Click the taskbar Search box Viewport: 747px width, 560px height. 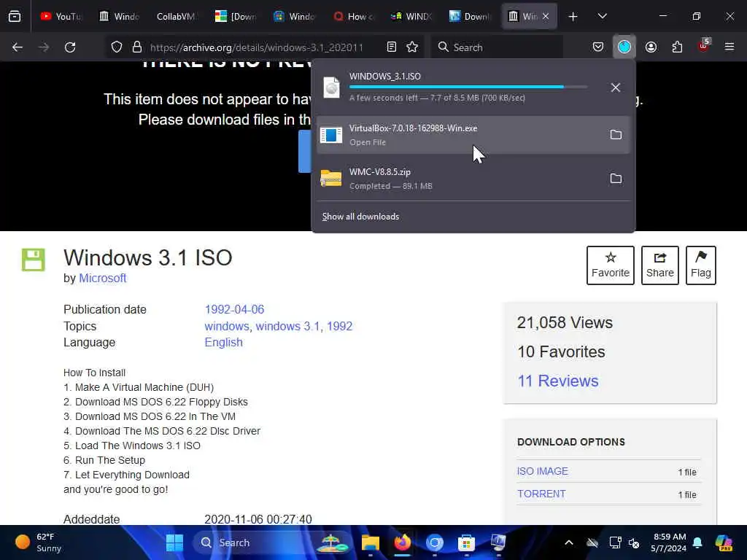coord(272,542)
